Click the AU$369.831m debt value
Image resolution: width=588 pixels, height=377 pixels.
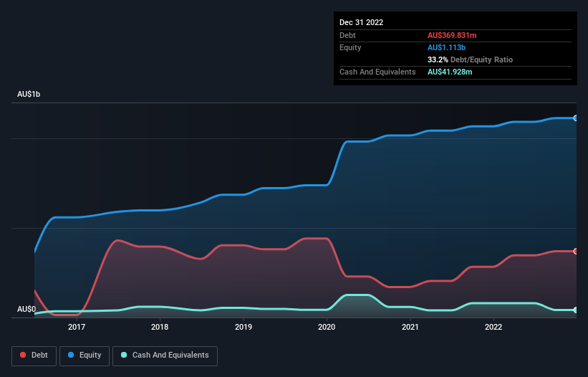tap(452, 35)
